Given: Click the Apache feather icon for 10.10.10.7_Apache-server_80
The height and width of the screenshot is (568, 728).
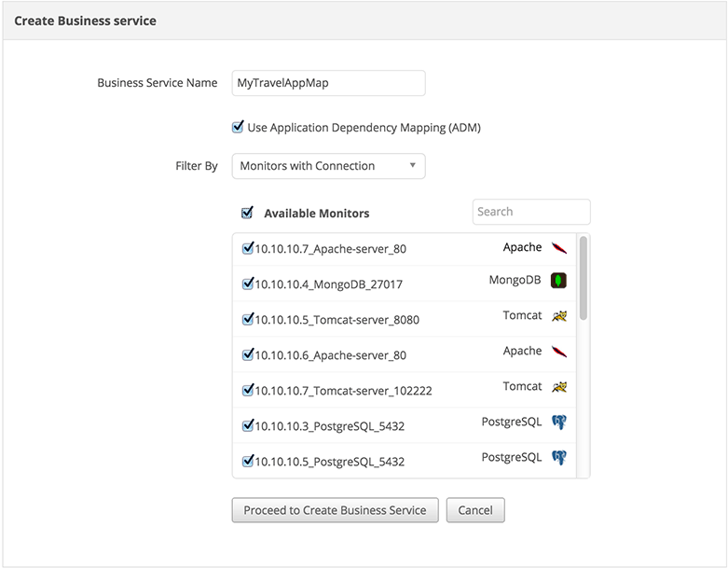Looking at the screenshot, I should coord(559,248).
